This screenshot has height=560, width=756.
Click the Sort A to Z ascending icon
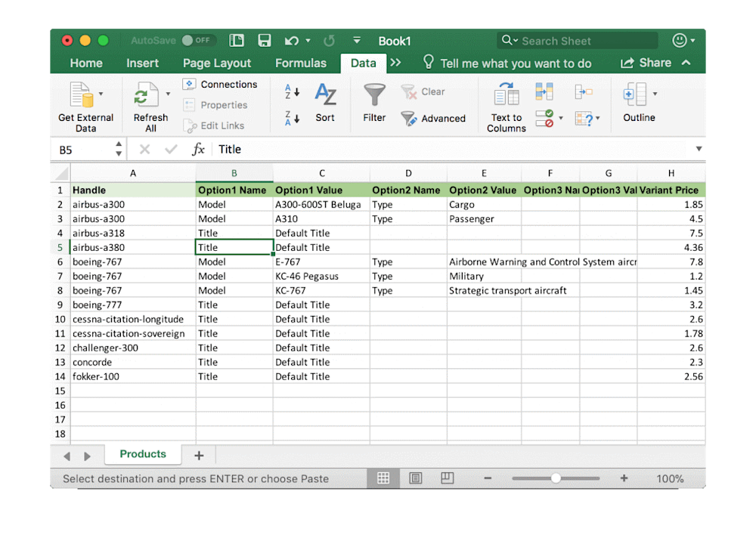(292, 91)
